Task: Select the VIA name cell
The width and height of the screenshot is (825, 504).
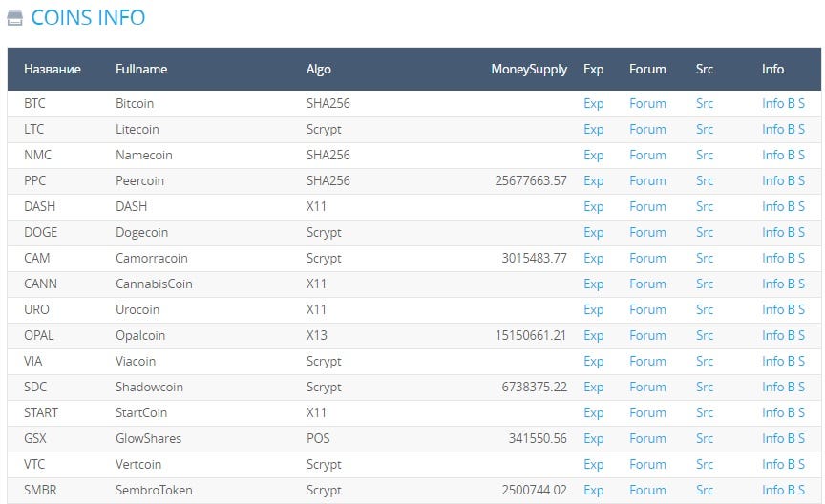Action: 32,362
